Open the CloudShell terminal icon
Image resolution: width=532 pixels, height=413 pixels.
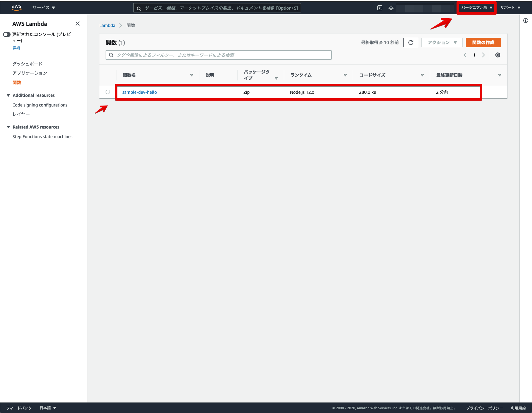380,8
